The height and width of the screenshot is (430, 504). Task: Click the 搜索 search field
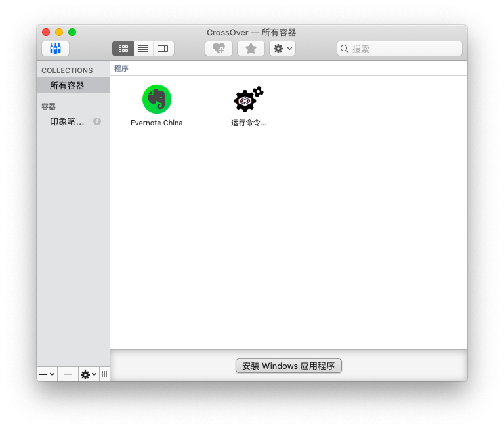[x=400, y=49]
